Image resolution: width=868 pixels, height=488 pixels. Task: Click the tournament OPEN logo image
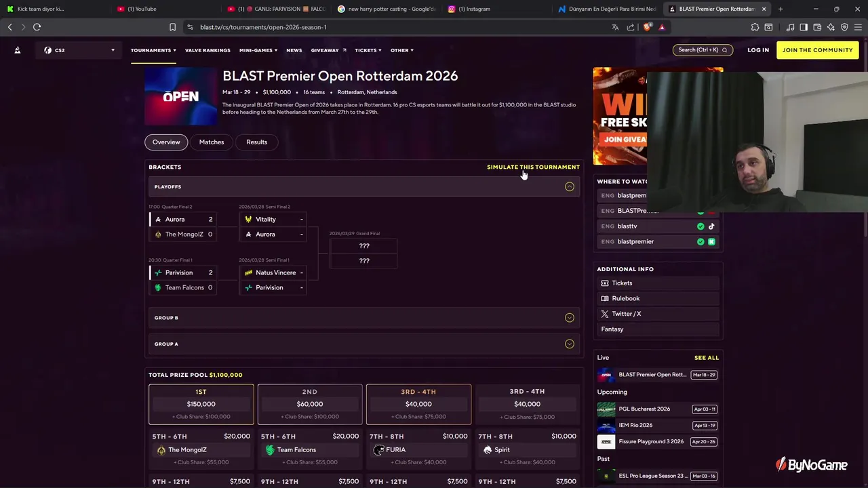[180, 96]
